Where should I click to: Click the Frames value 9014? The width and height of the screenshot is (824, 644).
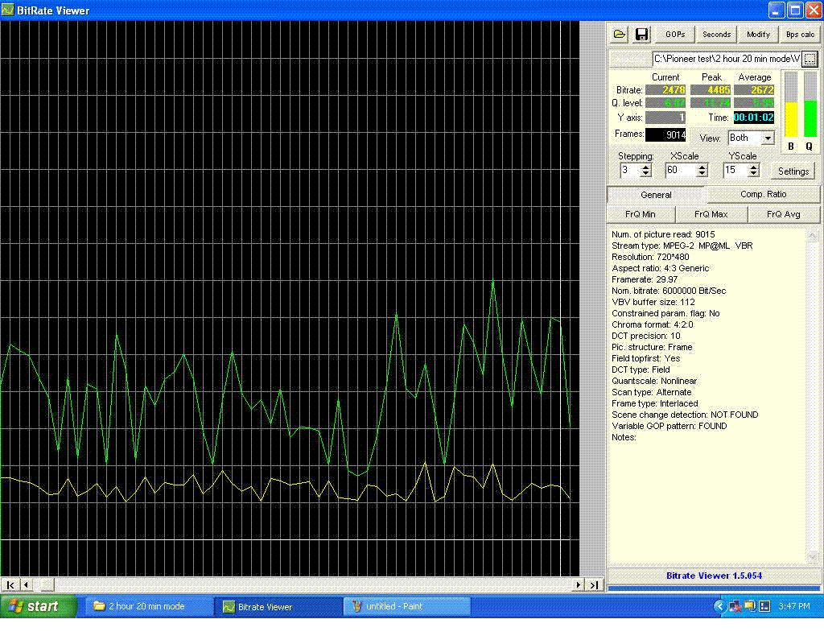click(665, 135)
